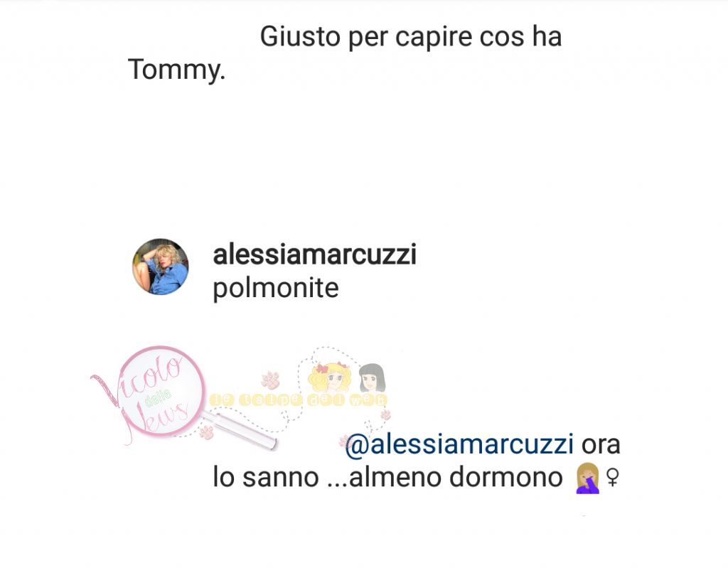This screenshot has height=568, width=728.
Task: Click the dark-haired cartoon girl icon
Action: [371, 377]
